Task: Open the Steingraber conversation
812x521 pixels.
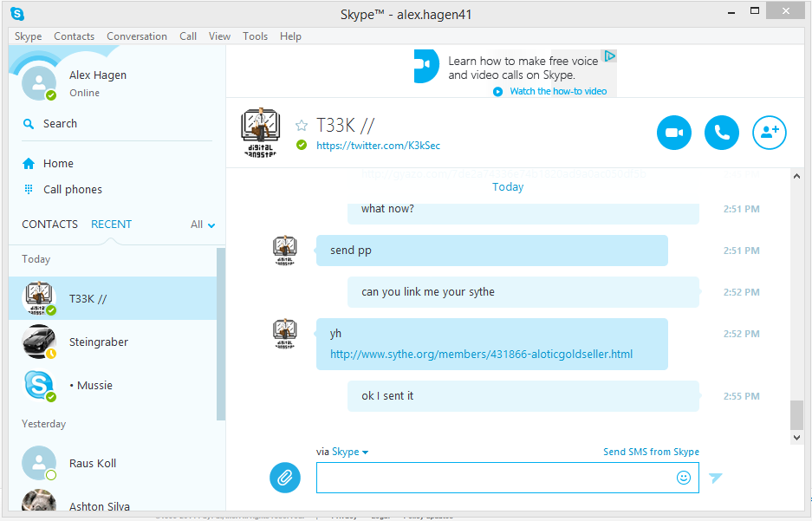Action: (113, 342)
